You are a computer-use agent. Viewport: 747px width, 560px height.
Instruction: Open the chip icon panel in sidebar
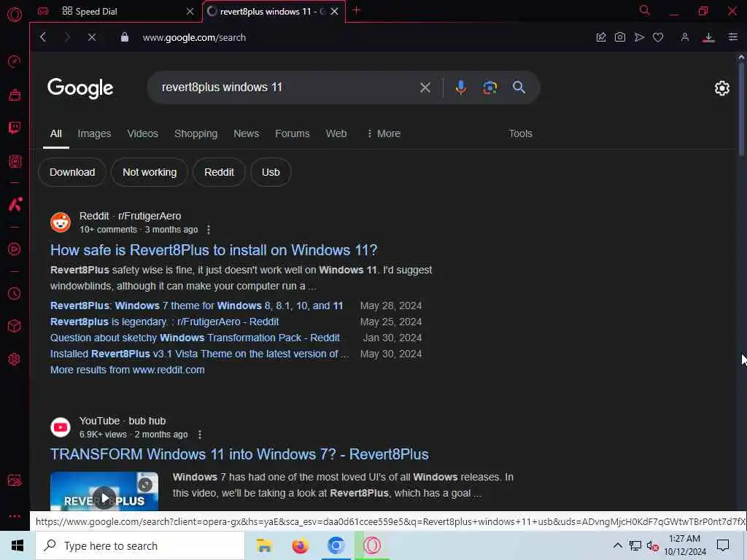click(x=15, y=161)
